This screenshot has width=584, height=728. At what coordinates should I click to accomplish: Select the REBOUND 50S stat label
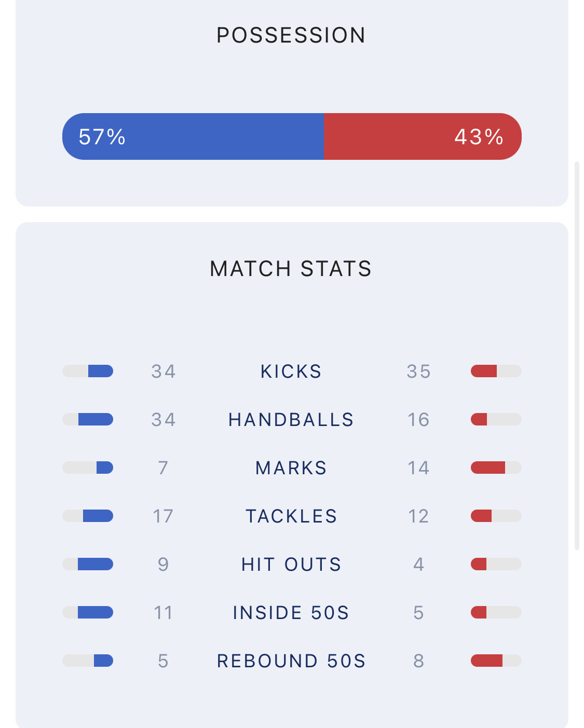coord(291,661)
